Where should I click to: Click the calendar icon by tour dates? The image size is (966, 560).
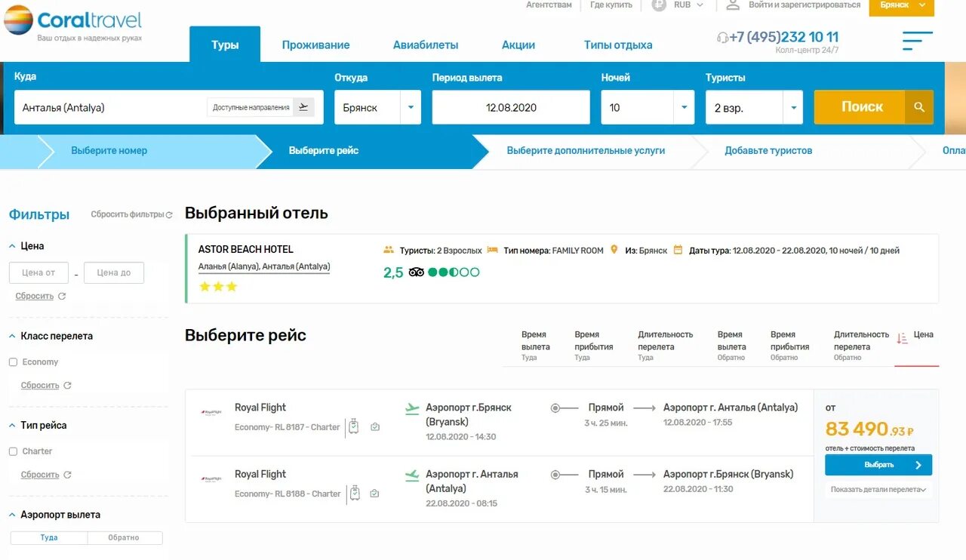click(x=678, y=250)
